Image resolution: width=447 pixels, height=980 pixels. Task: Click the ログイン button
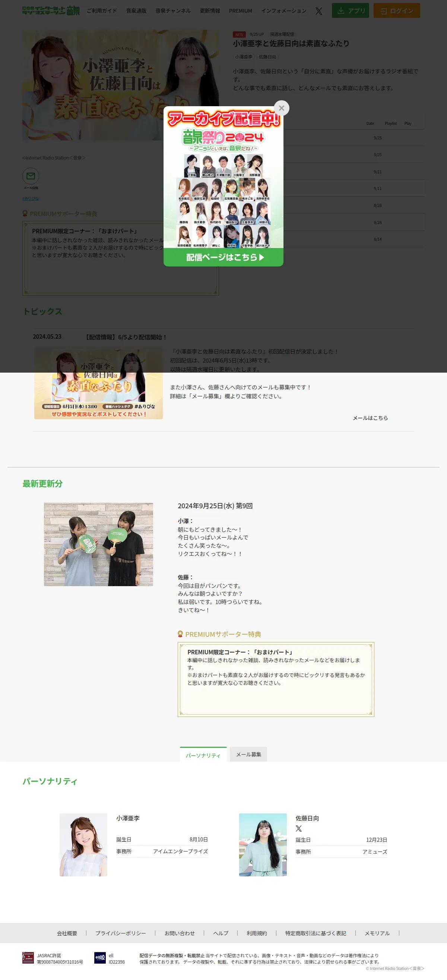pos(397,11)
